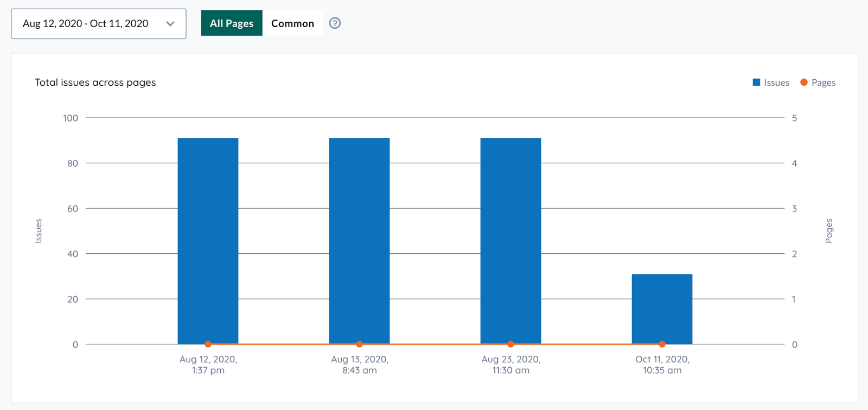Image resolution: width=868 pixels, height=410 pixels.
Task: Click the vertical 'Pages' right axis title
Action: [829, 231]
